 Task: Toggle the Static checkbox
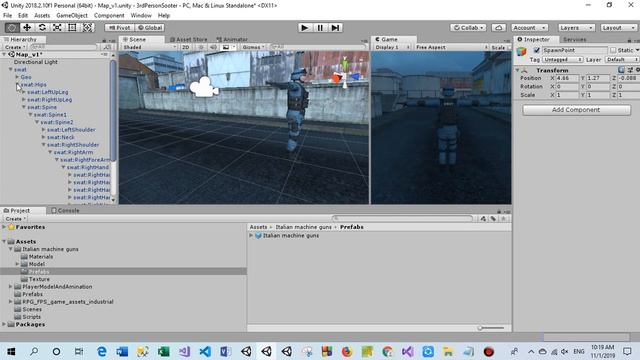point(613,50)
